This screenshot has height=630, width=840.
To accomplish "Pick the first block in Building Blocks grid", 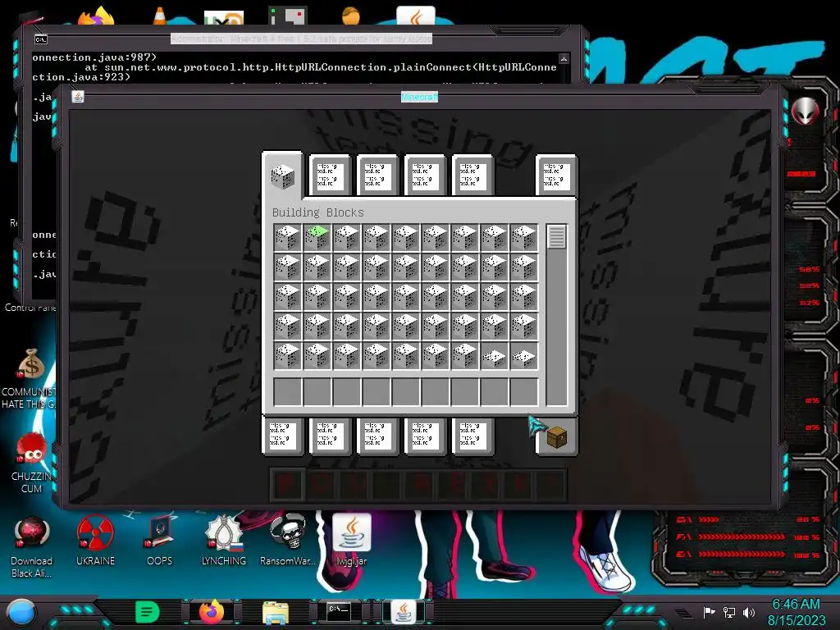I will point(288,238).
